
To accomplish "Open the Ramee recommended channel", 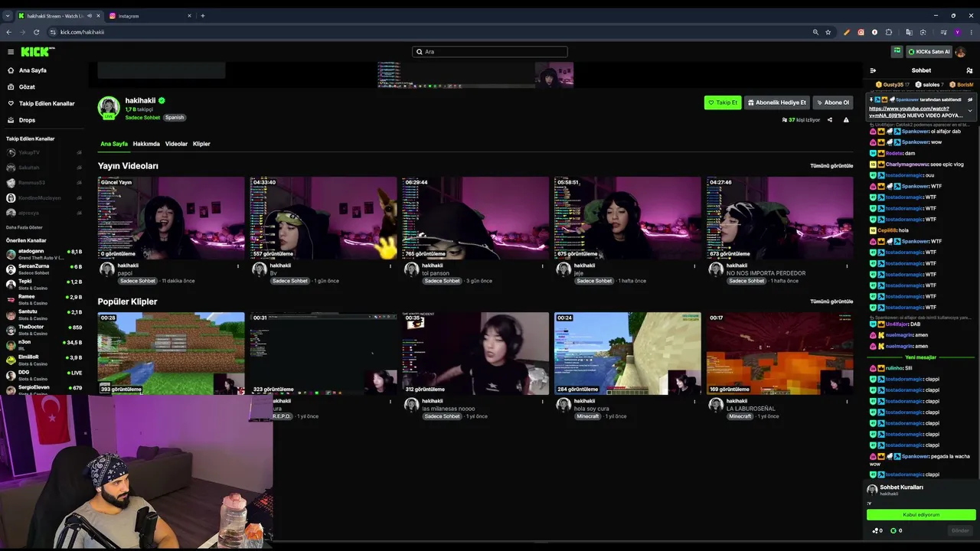I will point(44,299).
